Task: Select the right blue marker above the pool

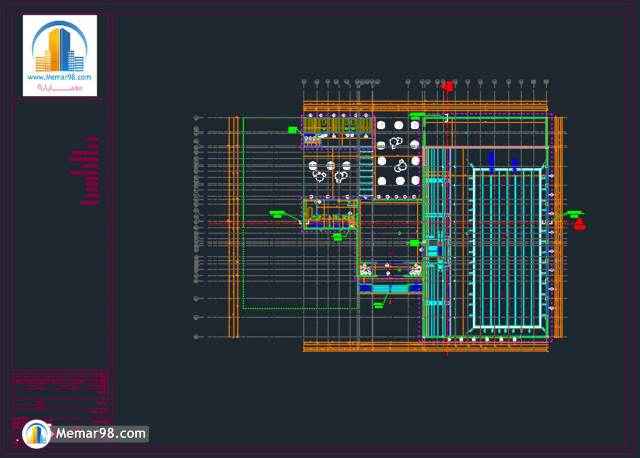Action: click(x=516, y=159)
